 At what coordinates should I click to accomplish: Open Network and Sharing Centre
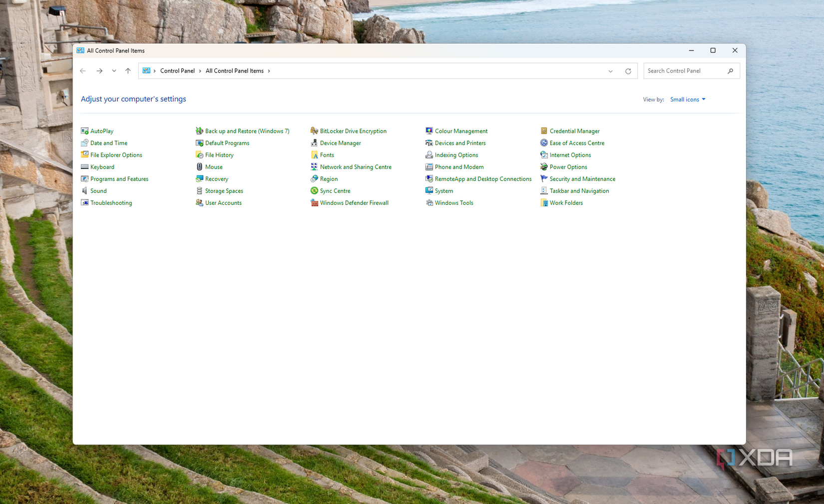point(355,167)
